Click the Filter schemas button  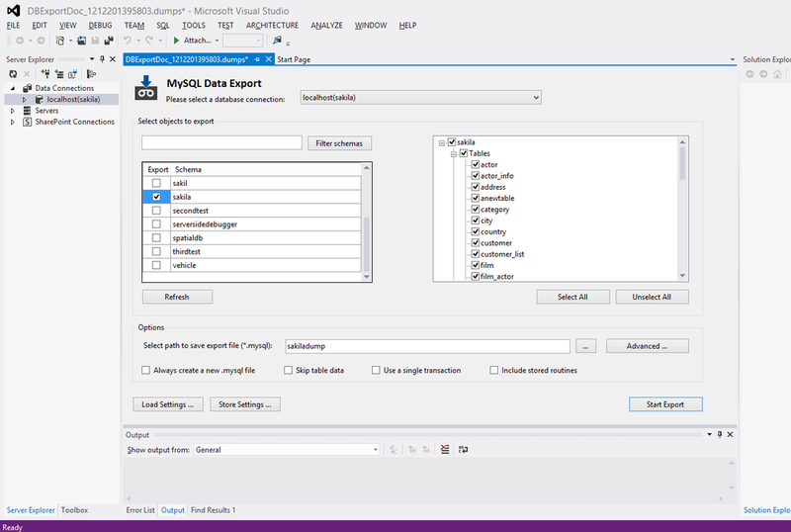coord(339,143)
